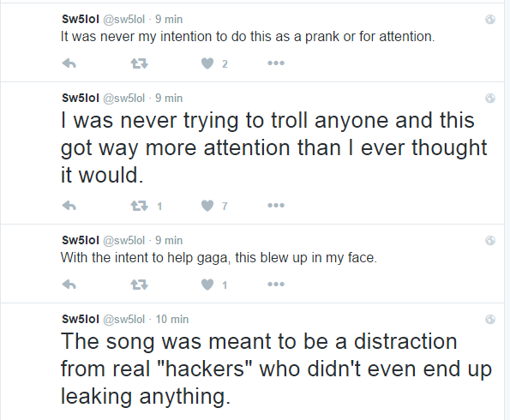Open the '10 min' timestamp link

[x=172, y=320]
